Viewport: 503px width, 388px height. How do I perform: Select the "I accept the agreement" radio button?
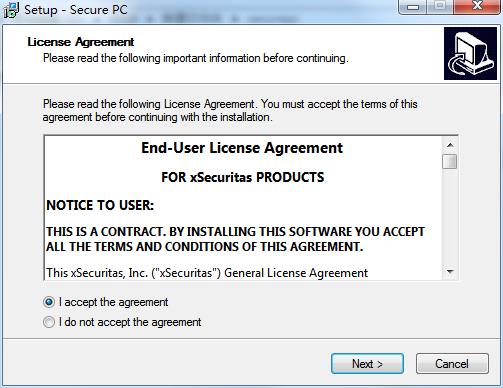(x=49, y=302)
